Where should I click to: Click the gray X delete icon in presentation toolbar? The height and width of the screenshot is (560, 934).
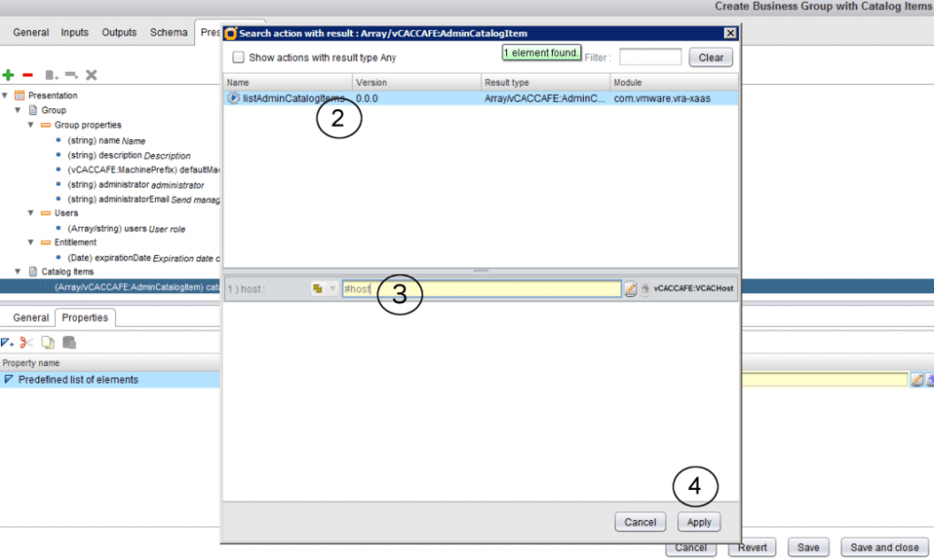tap(92, 75)
